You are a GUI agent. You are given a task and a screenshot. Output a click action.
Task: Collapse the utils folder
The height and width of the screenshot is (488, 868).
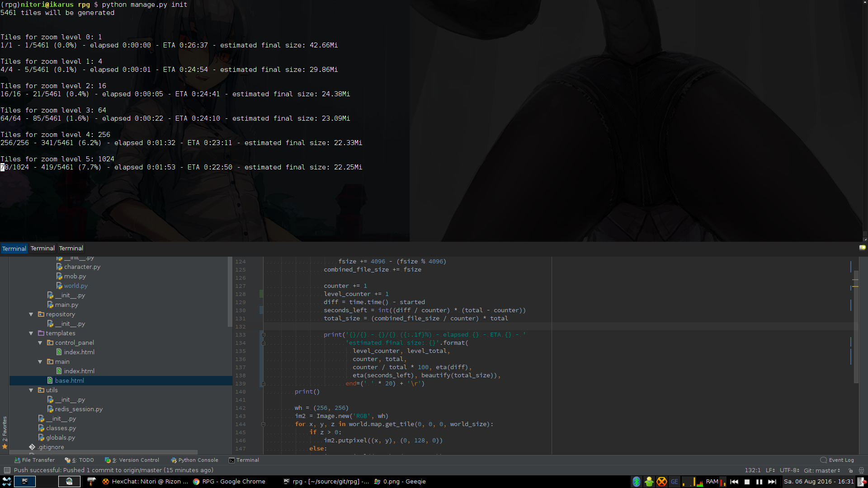[31, 390]
